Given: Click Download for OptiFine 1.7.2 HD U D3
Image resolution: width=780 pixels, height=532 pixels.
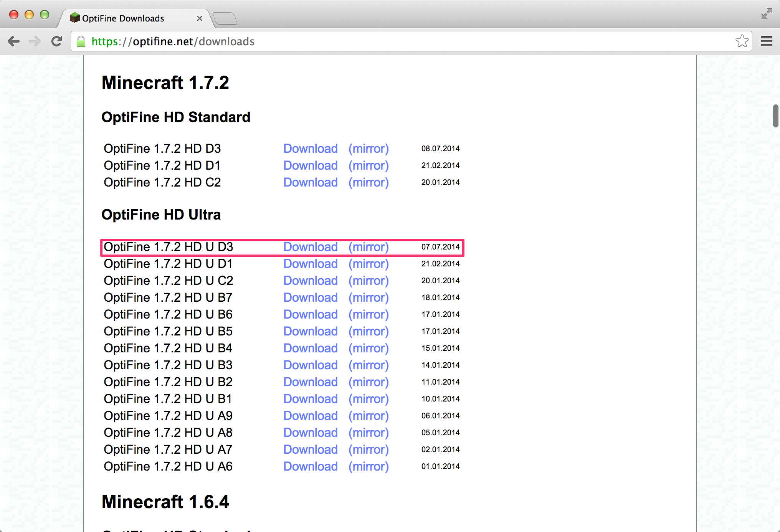Looking at the screenshot, I should pos(309,246).
